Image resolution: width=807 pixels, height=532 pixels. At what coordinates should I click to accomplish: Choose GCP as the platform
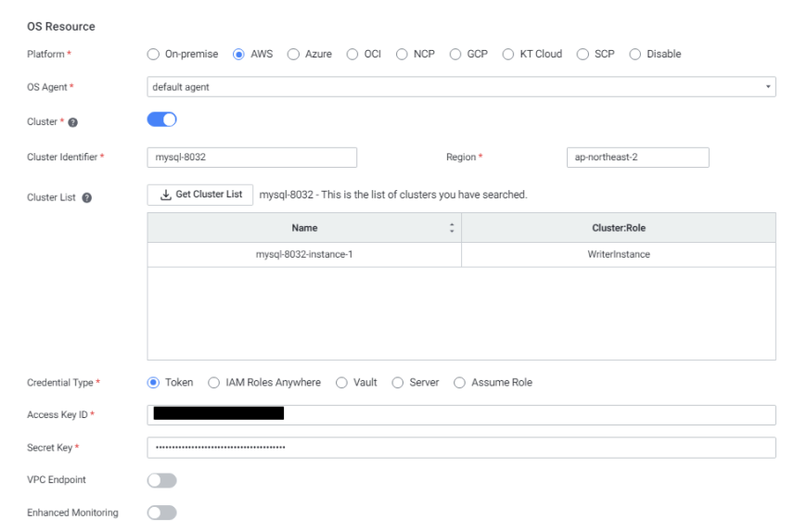(x=456, y=54)
